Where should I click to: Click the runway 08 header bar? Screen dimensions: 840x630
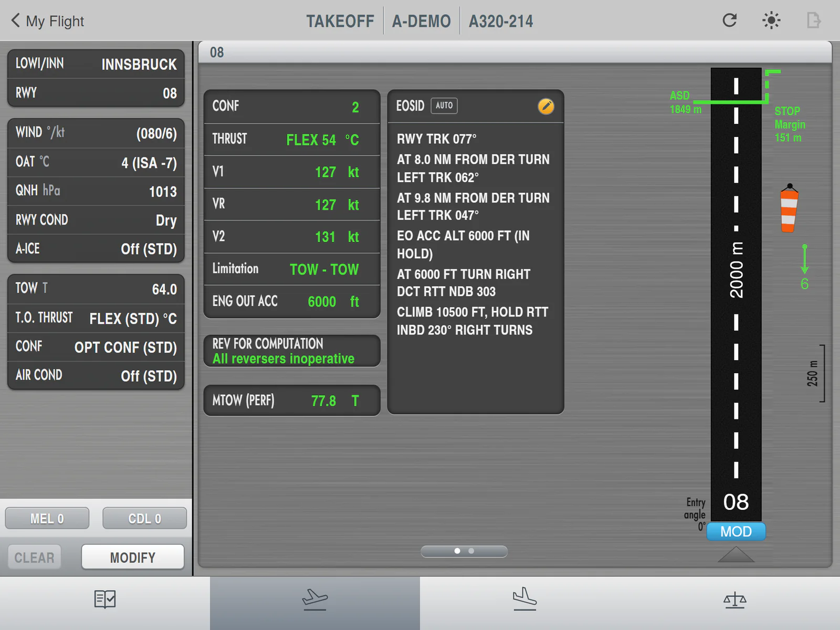coord(515,52)
